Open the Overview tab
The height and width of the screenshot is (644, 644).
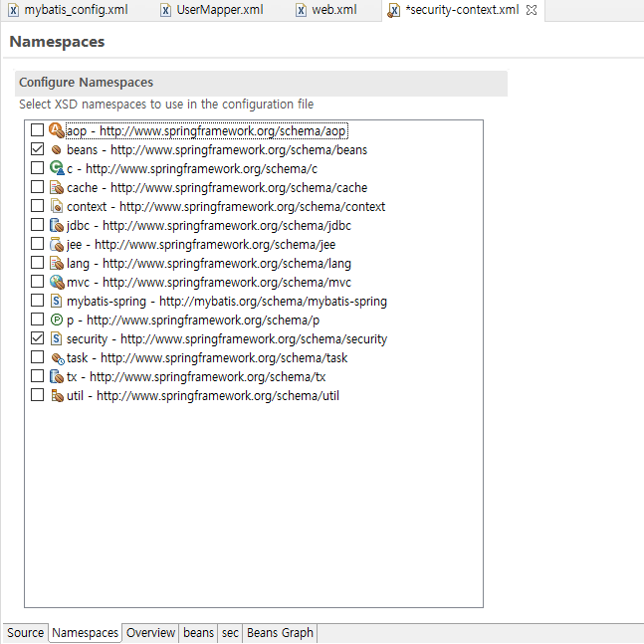(150, 632)
